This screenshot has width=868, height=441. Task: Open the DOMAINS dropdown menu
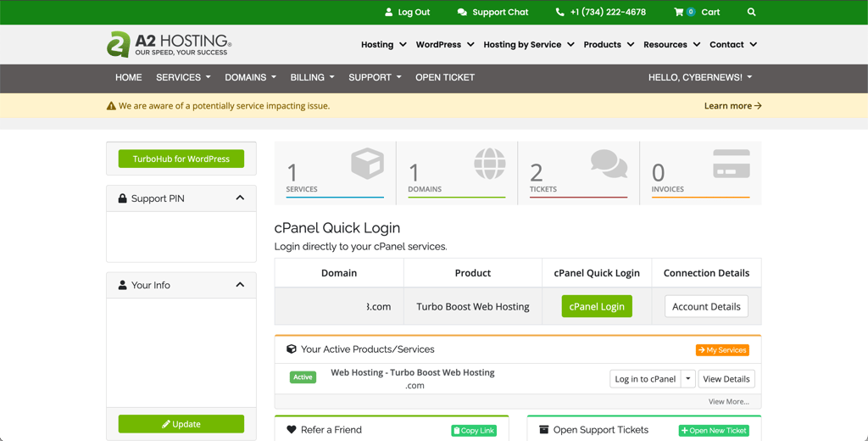point(250,77)
